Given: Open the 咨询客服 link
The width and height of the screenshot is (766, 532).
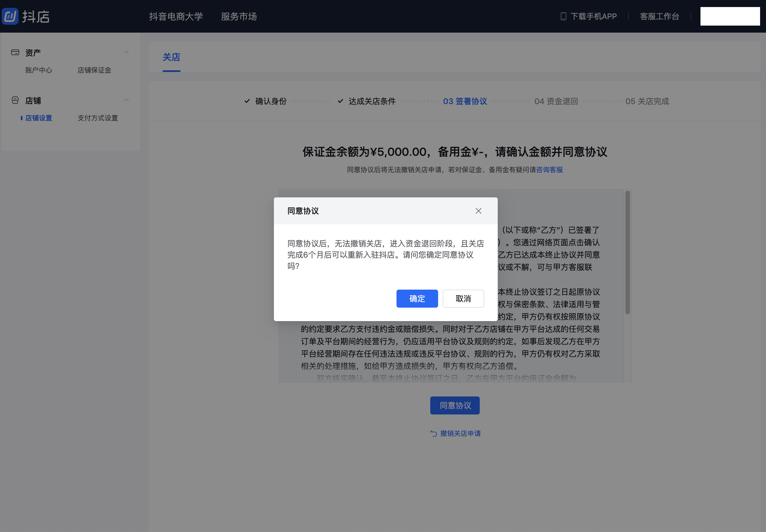Looking at the screenshot, I should 549,170.
